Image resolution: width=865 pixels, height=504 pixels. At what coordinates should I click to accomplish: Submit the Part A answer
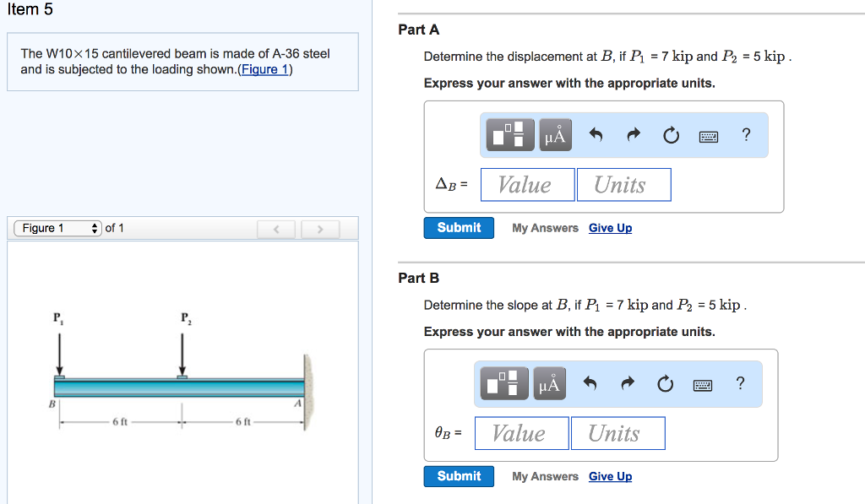tap(459, 228)
